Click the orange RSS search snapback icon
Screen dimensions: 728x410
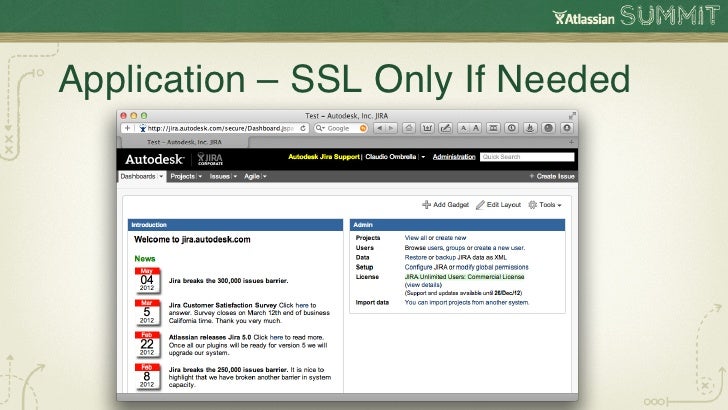pyautogui.click(x=363, y=128)
